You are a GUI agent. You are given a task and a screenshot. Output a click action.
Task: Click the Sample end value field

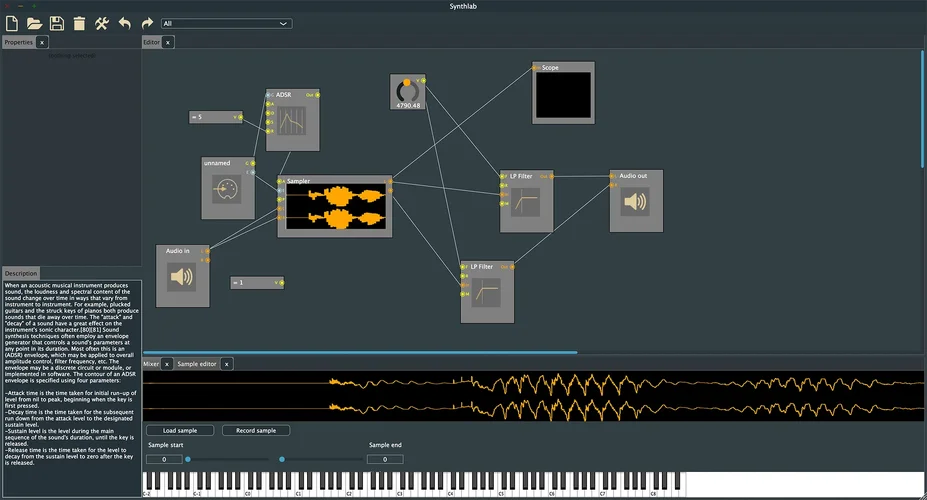coord(385,459)
